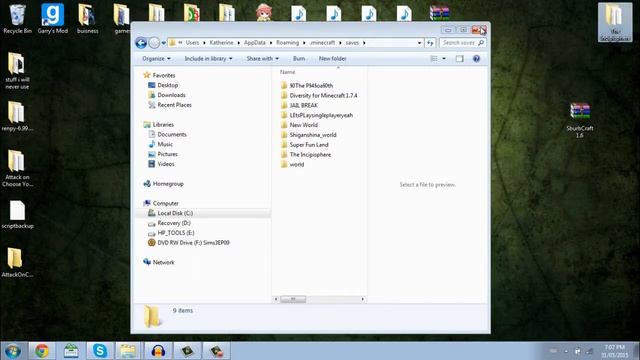Click the Change your view icon
The height and width of the screenshot is (360, 640).
[x=434, y=59]
